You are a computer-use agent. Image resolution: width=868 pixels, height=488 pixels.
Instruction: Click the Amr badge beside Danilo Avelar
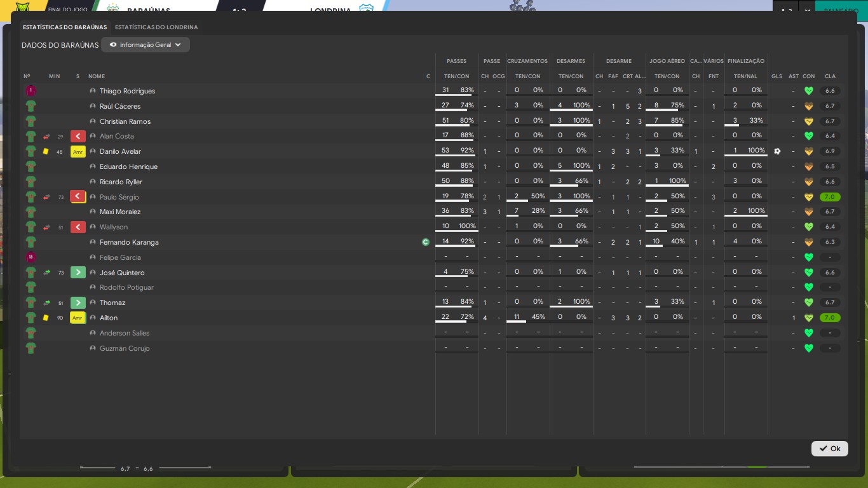78,151
